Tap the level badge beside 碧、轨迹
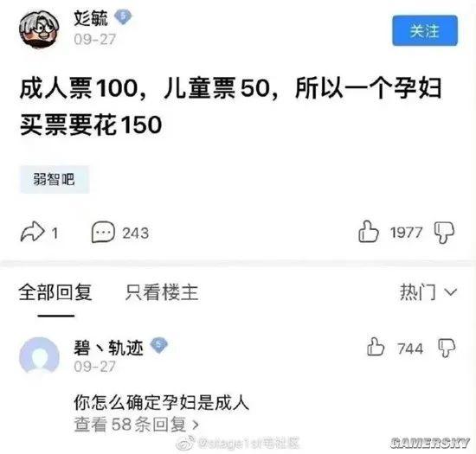This screenshot has height=454, width=476. coord(158,345)
